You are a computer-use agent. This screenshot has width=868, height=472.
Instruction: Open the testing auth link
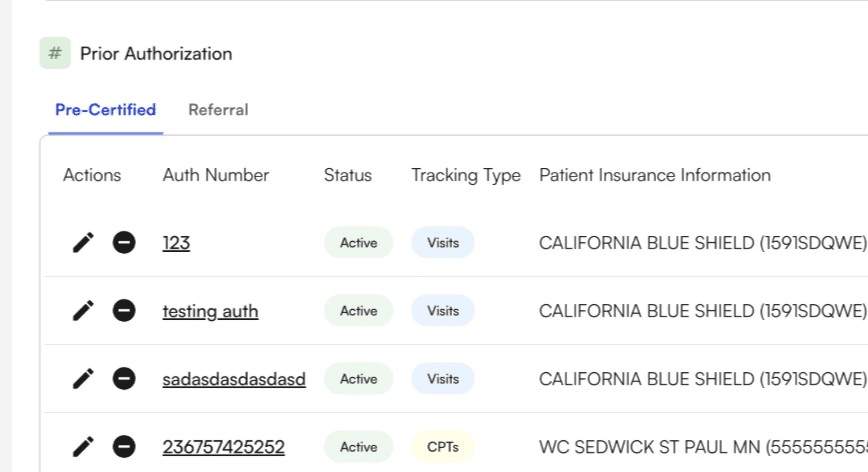click(210, 311)
